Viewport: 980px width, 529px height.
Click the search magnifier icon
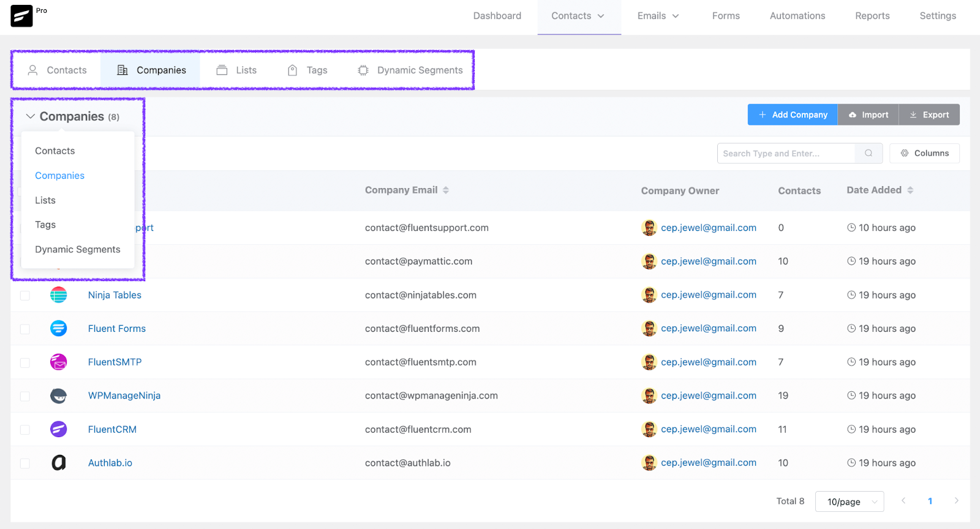click(x=869, y=153)
